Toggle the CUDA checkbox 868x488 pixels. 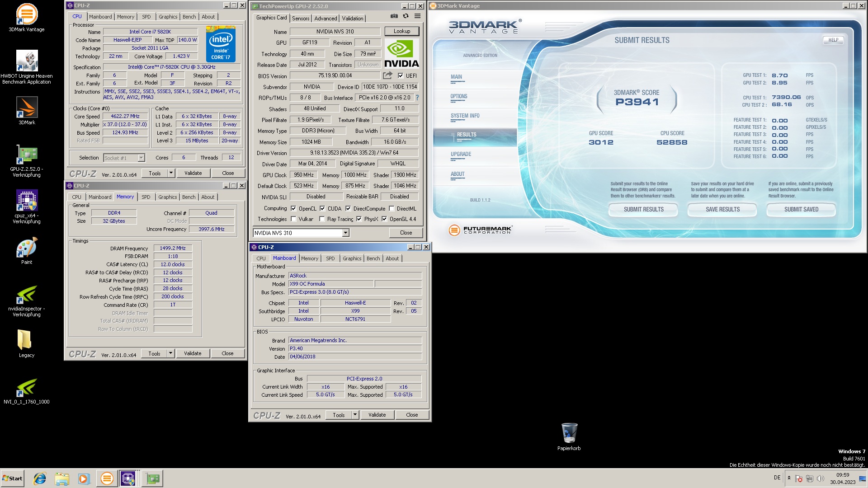click(322, 208)
